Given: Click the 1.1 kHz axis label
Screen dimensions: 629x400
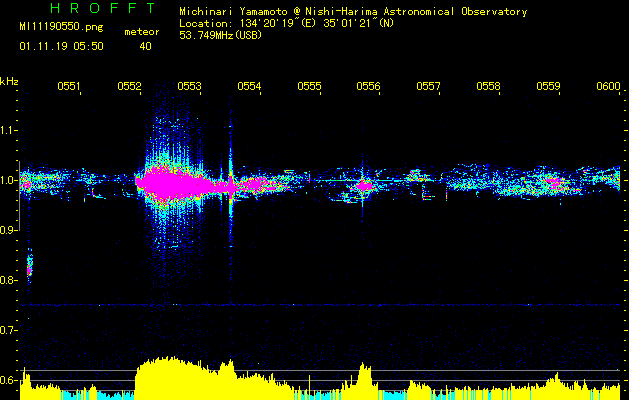Looking at the screenshot, I should [x=7, y=130].
